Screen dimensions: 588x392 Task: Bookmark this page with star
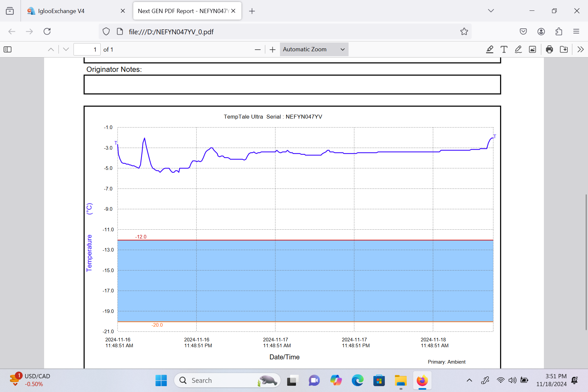pyautogui.click(x=464, y=31)
